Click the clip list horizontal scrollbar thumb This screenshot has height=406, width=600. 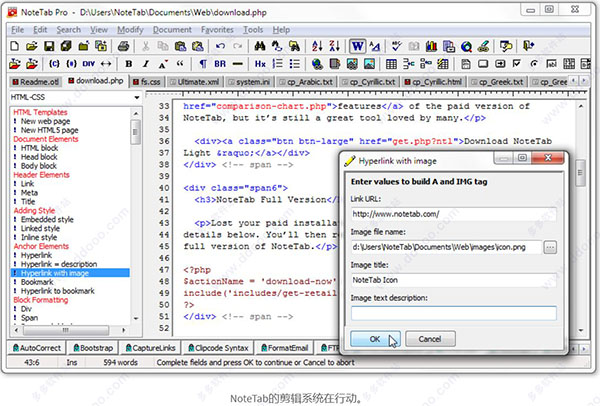click(65, 330)
